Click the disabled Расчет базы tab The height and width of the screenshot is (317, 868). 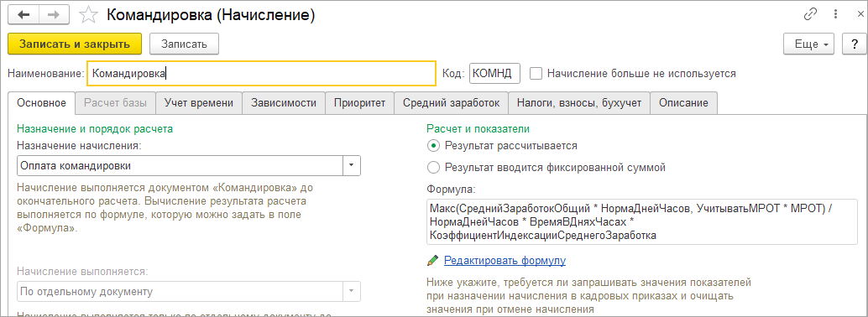coord(116,103)
